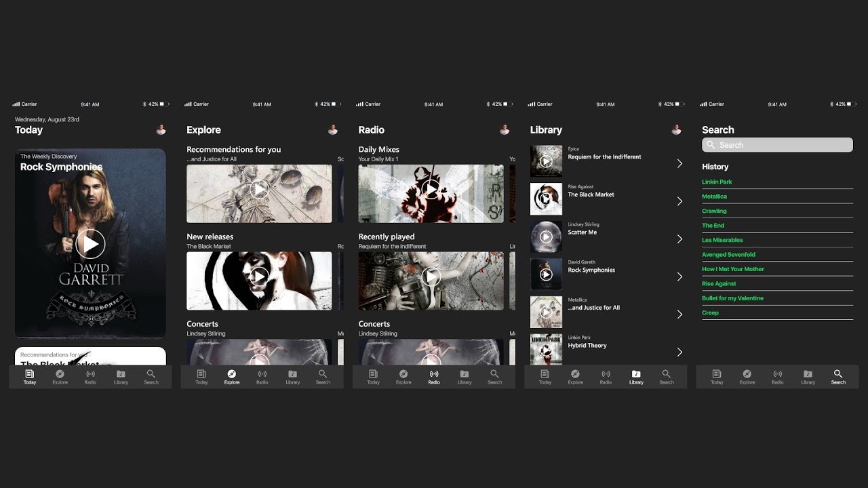The height and width of the screenshot is (488, 868).
Task: Switch to Today from the Library screen tab bar
Action: tap(545, 377)
